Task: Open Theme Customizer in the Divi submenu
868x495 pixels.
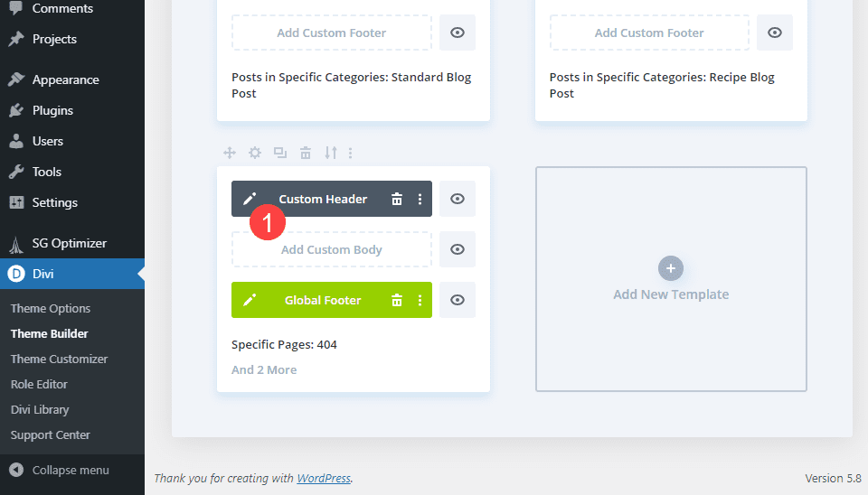Action: point(59,359)
